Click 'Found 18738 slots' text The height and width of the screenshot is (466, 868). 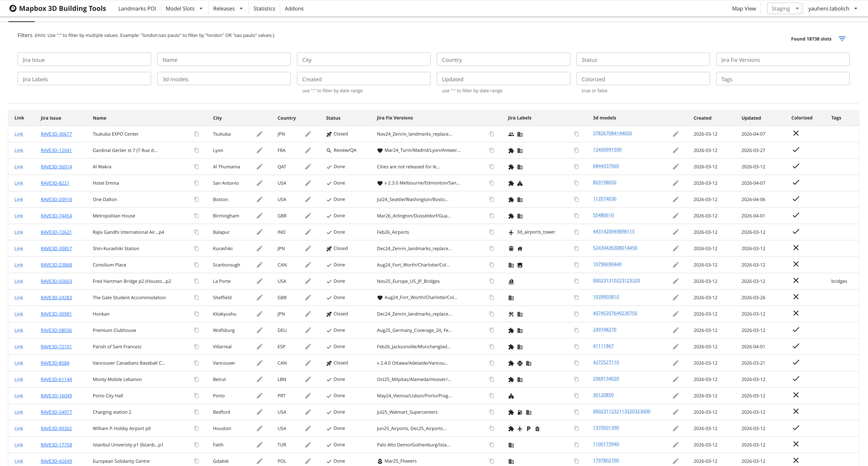point(811,39)
